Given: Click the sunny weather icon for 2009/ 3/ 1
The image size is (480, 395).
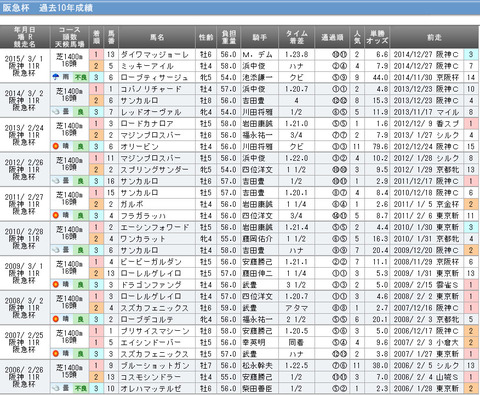Looking at the screenshot, I should [56, 285].
